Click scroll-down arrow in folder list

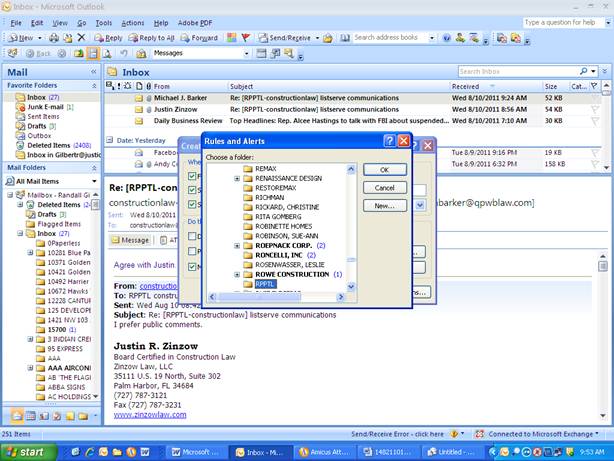coord(351,286)
